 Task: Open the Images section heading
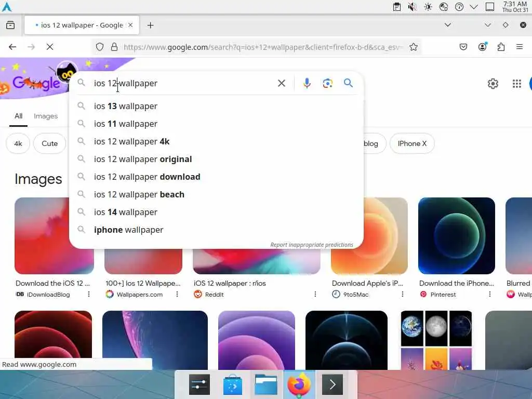point(38,179)
